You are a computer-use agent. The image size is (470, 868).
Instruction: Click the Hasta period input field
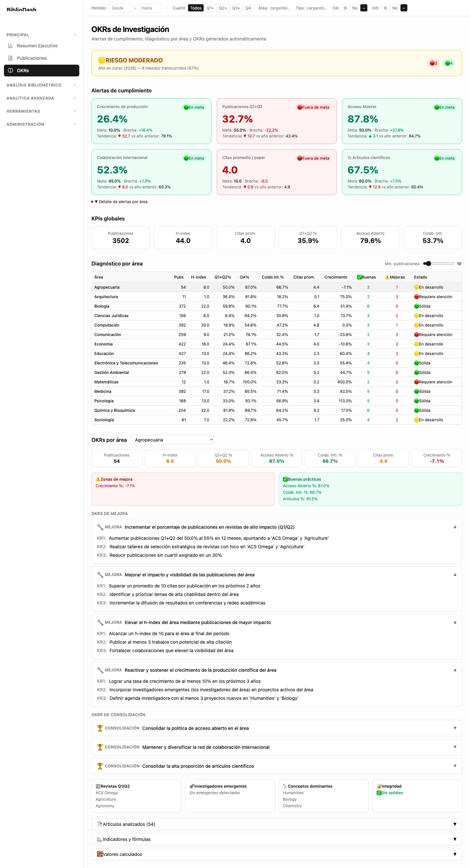150,8
